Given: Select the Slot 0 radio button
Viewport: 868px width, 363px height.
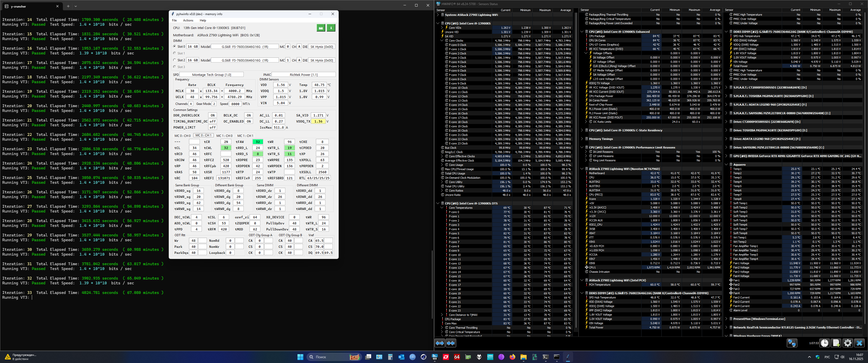Looking at the screenshot, I should click(x=175, y=46).
